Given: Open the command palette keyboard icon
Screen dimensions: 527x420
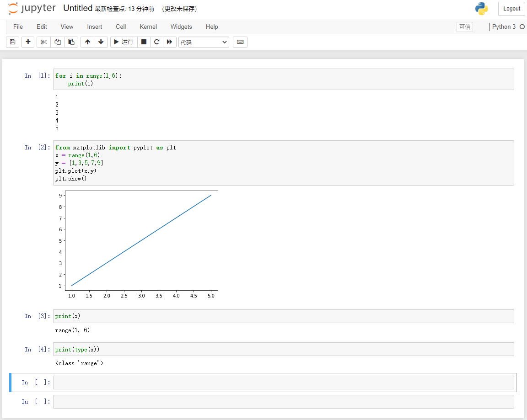Looking at the screenshot, I should 240,42.
